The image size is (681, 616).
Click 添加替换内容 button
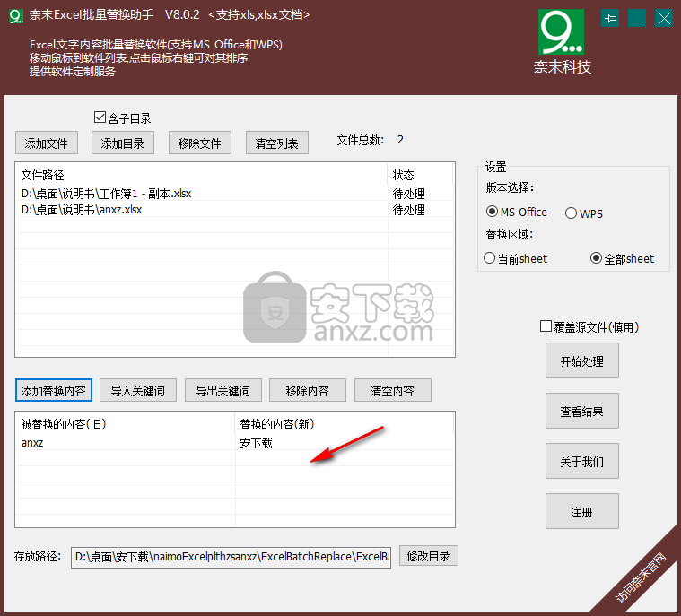point(54,390)
